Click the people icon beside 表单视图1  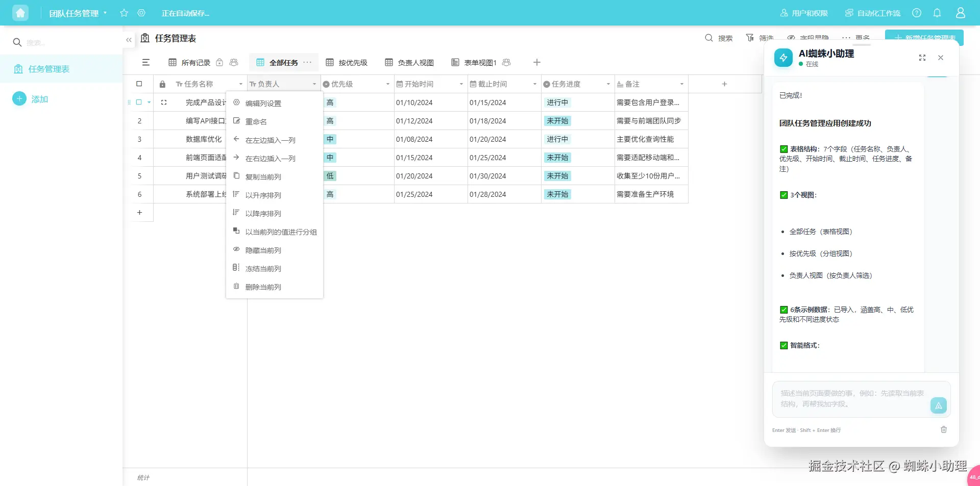pyautogui.click(x=506, y=62)
